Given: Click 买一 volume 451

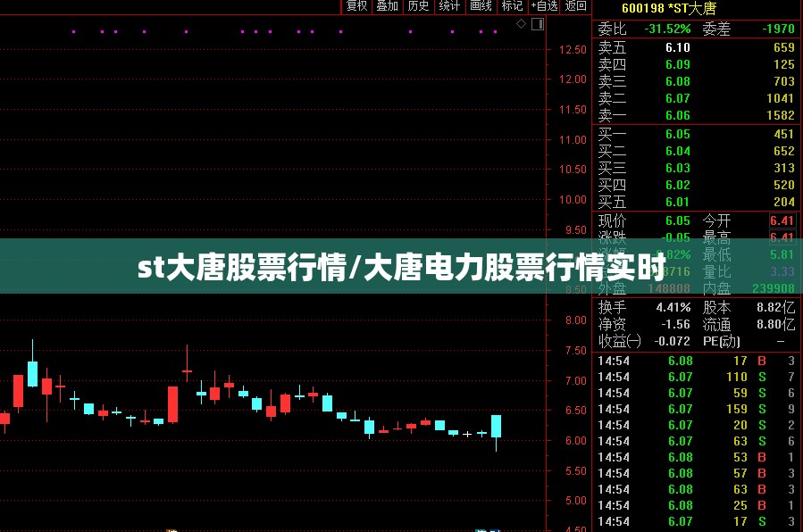Looking at the screenshot, I should click(x=784, y=134).
